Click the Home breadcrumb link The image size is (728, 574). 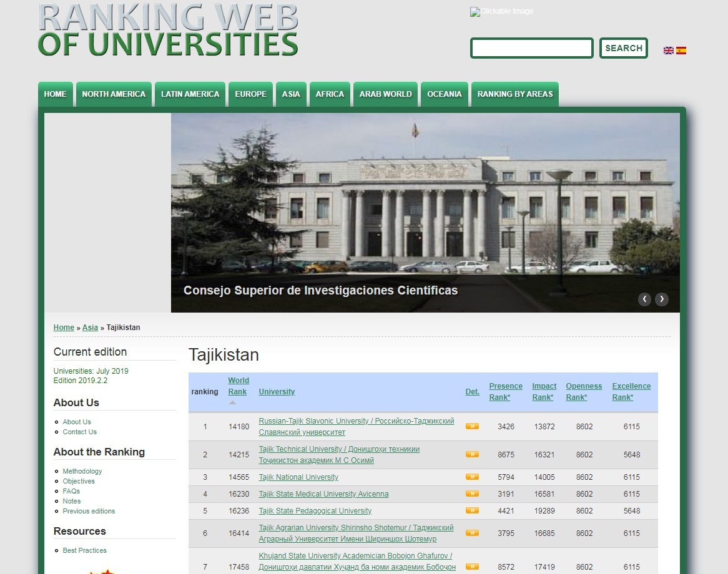coord(64,328)
